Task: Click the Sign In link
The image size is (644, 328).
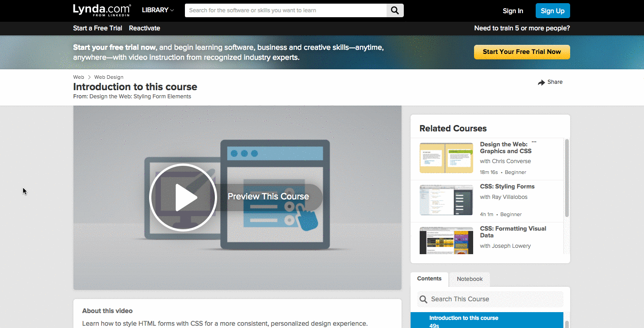Action: 513,11
